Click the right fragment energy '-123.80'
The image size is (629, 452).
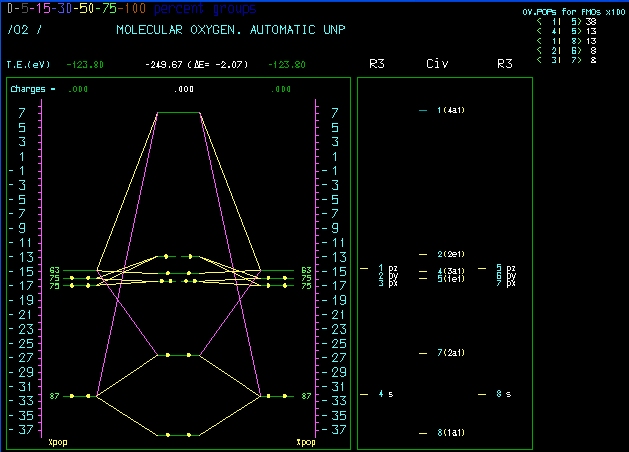pyautogui.click(x=287, y=65)
